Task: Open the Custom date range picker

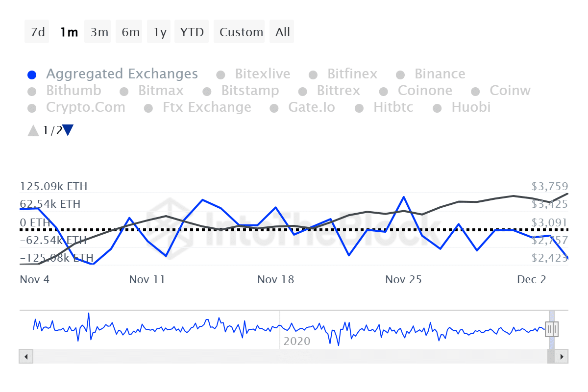Action: [x=241, y=32]
